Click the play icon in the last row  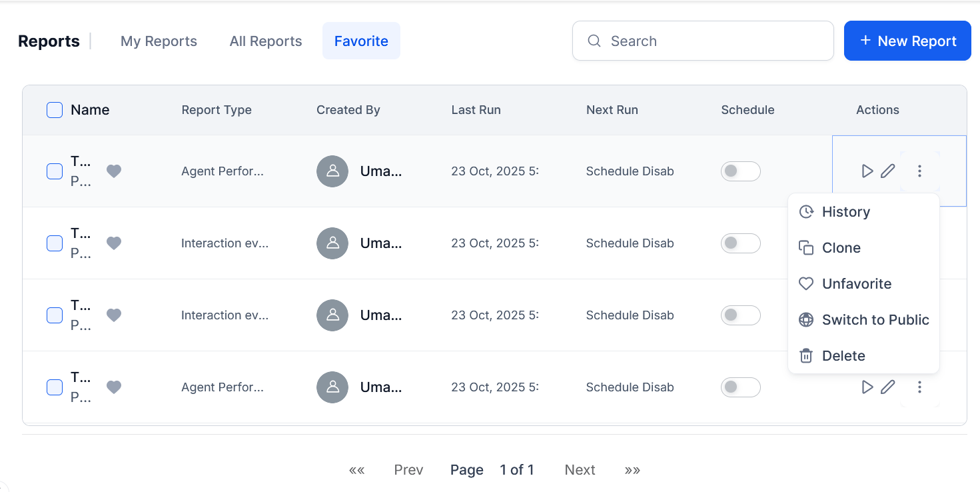point(867,387)
